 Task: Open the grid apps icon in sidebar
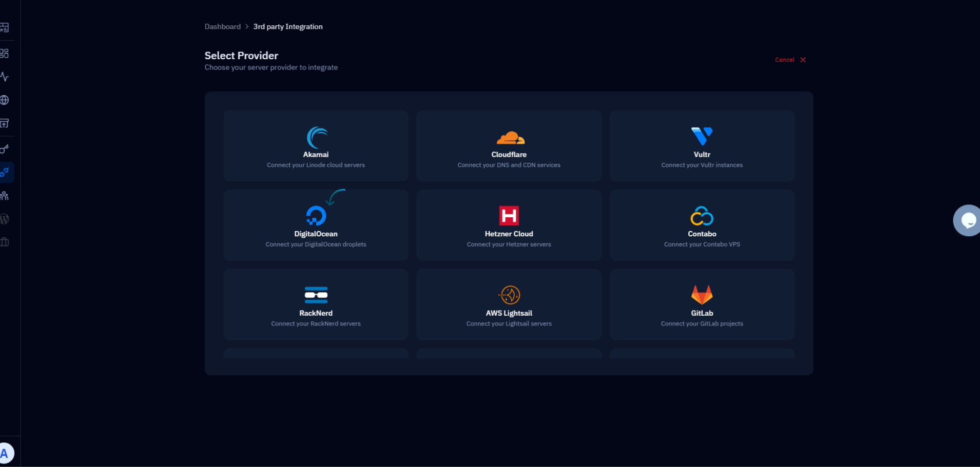click(5, 54)
